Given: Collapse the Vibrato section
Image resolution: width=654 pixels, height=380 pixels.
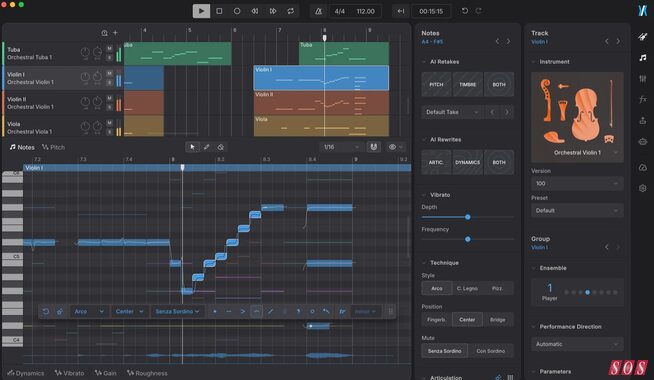Looking at the screenshot, I should [424, 195].
